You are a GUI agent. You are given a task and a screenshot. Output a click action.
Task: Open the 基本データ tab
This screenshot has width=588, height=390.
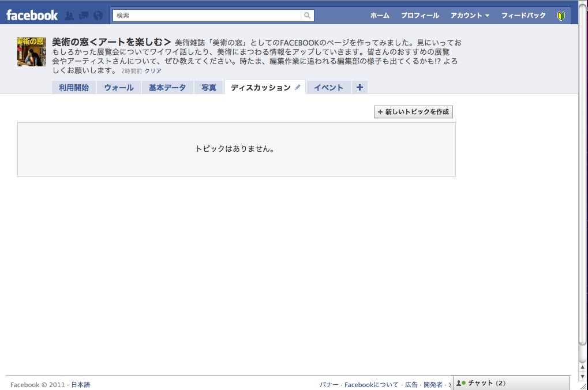click(167, 88)
